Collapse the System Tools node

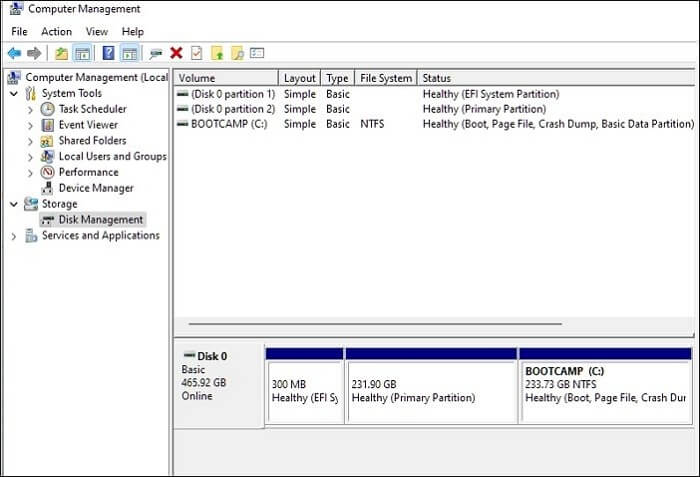(x=13, y=93)
